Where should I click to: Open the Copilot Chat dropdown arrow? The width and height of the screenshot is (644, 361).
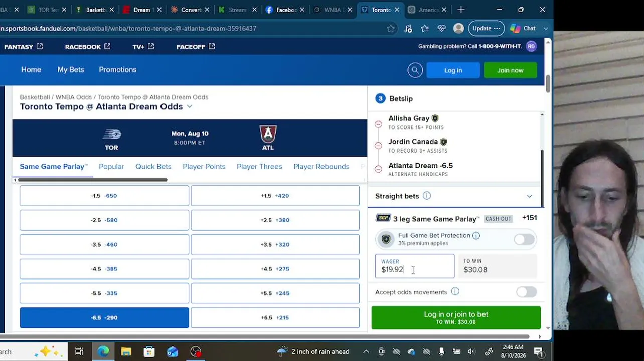pos(546,28)
